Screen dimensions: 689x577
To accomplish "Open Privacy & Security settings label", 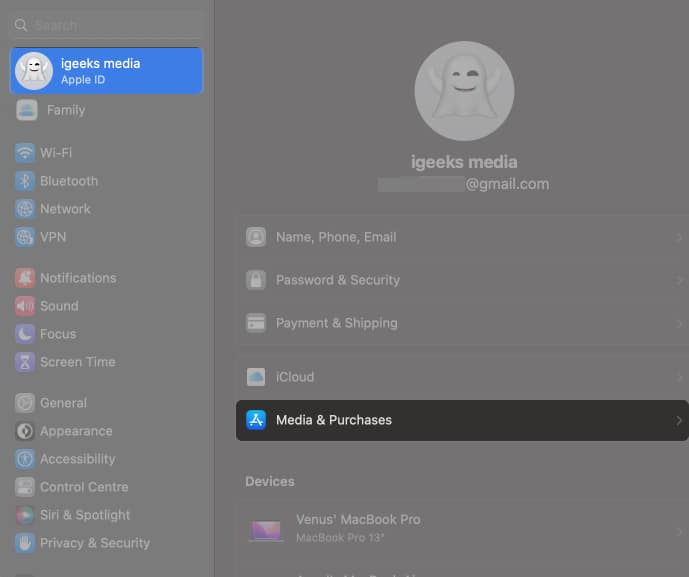I will point(95,543).
